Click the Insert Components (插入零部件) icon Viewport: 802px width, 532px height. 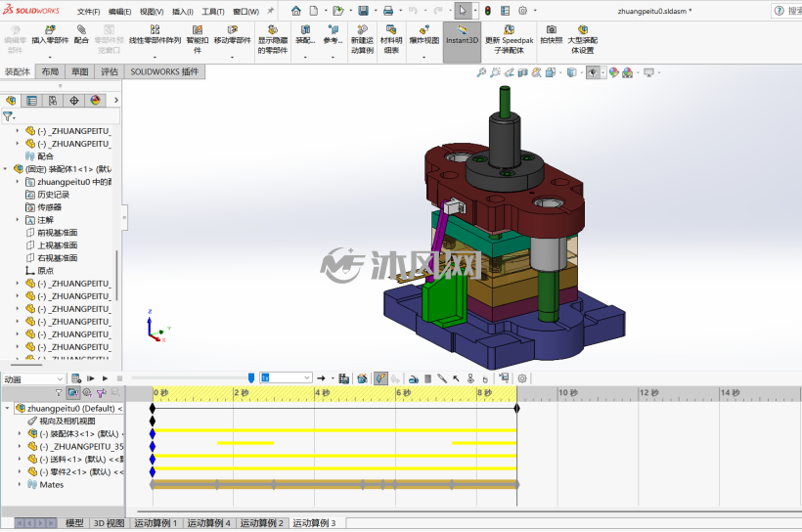(50, 34)
